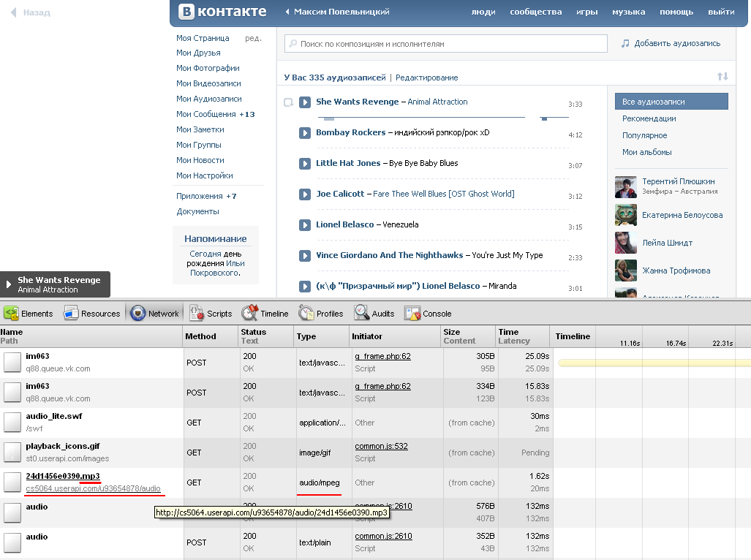Click the люди header link
Viewport: 751px width, 560px height.
point(483,12)
